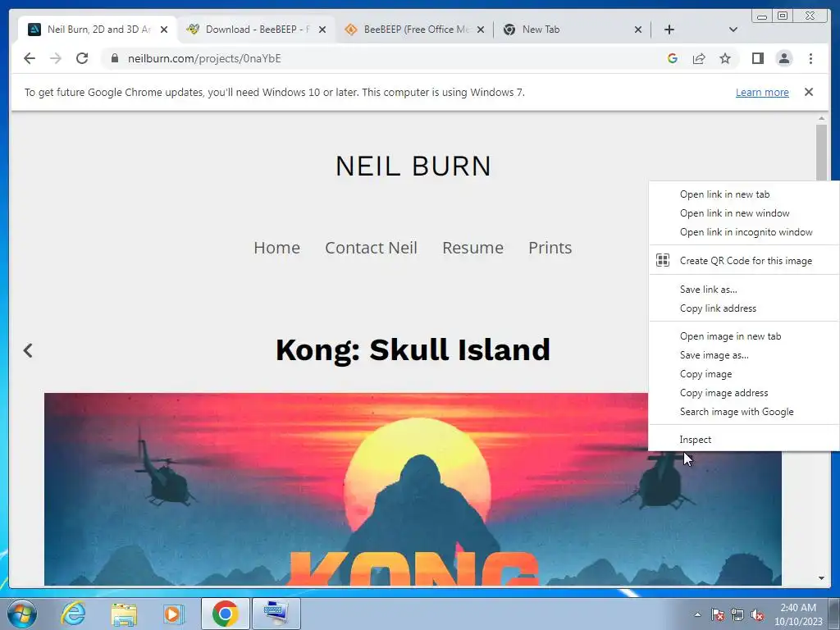Close the Neil Burn tab
Screen dimensions: 840x630
click(164, 30)
